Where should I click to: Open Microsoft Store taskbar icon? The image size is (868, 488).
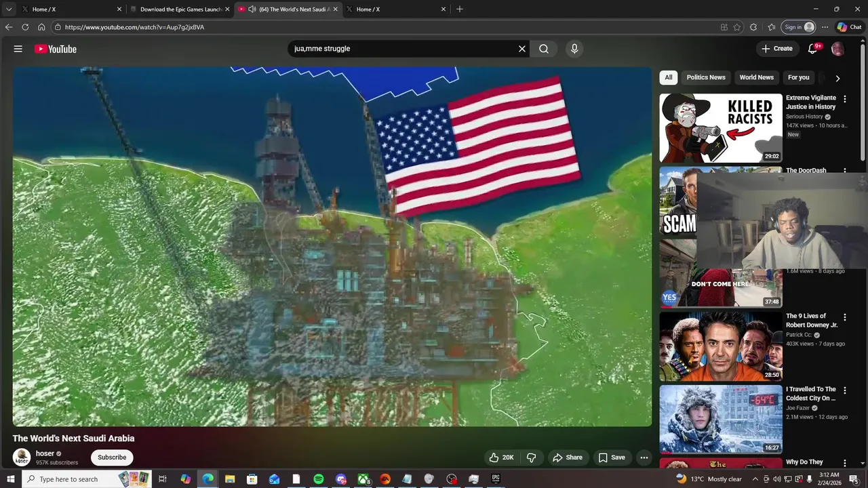(x=252, y=479)
